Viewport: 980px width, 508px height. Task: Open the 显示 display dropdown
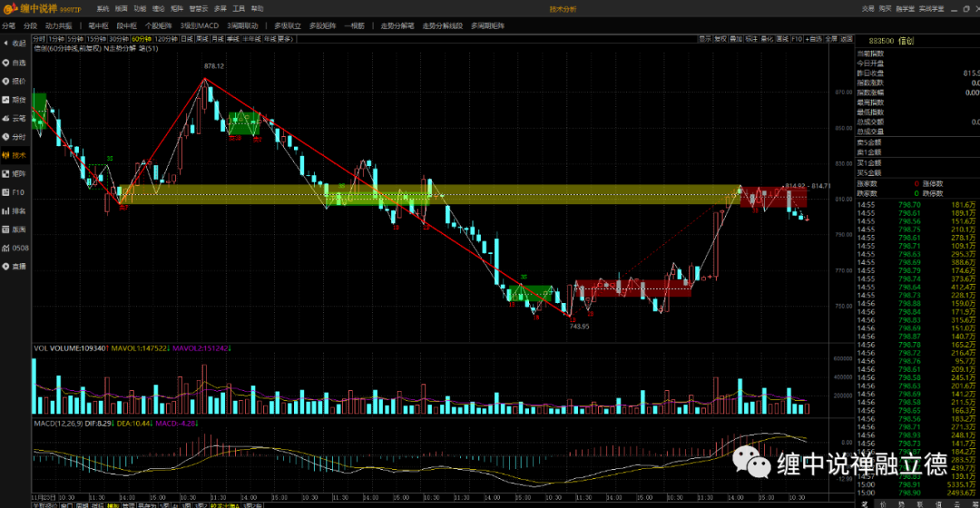[706, 39]
